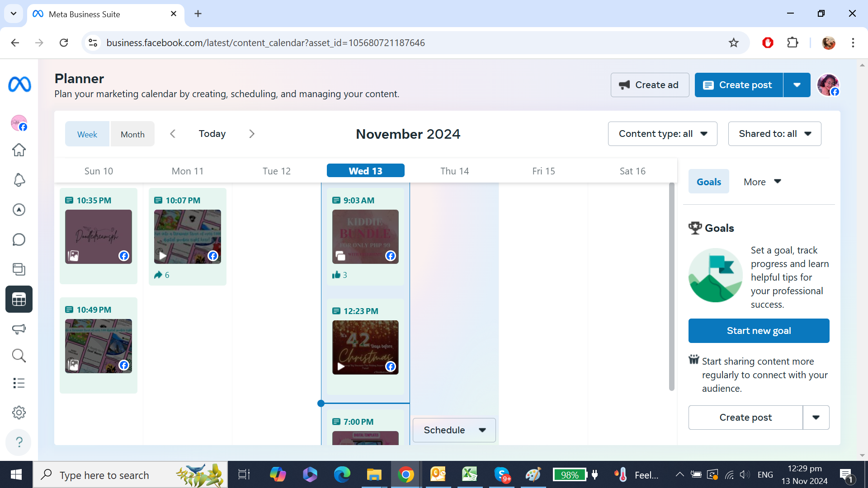Click the Start new goal button
The width and height of the screenshot is (868, 488).
pyautogui.click(x=759, y=331)
